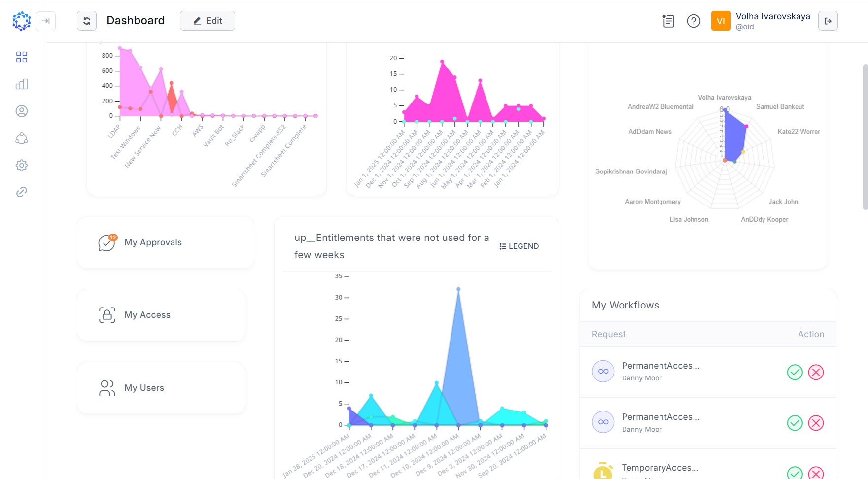Collapse the sidebar using the arrow toggle
This screenshot has width=868, height=479.
(x=46, y=21)
